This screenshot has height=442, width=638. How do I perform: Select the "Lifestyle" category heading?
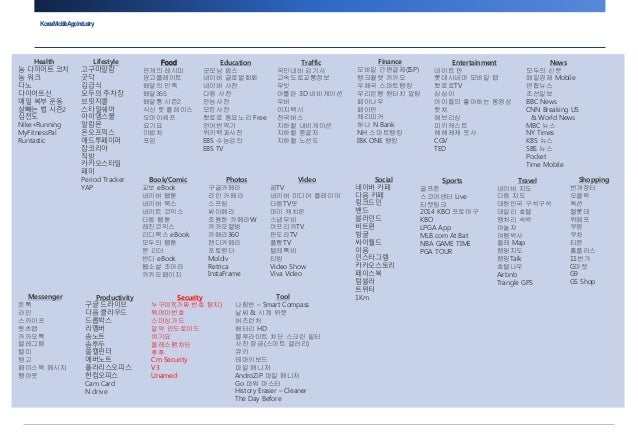point(106,61)
